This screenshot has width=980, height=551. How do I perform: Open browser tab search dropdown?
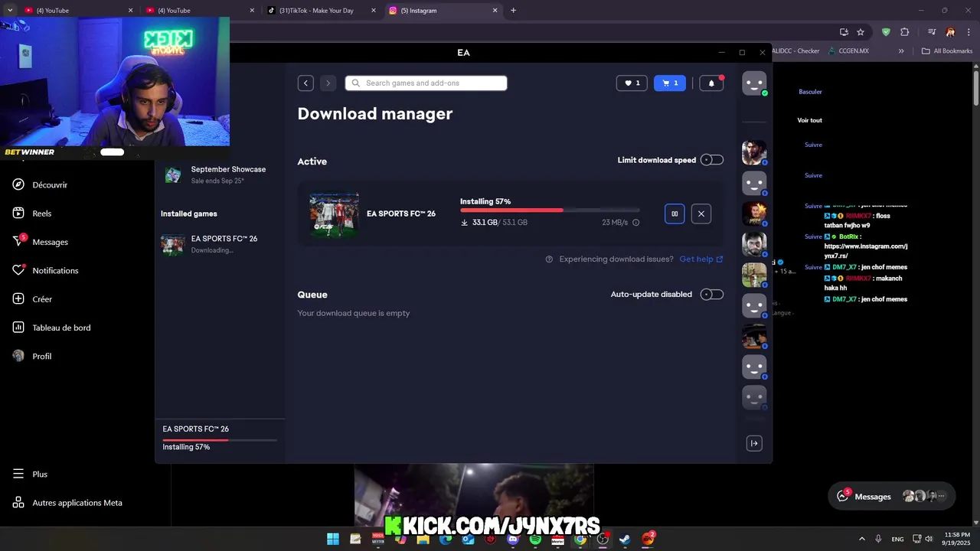10,11
